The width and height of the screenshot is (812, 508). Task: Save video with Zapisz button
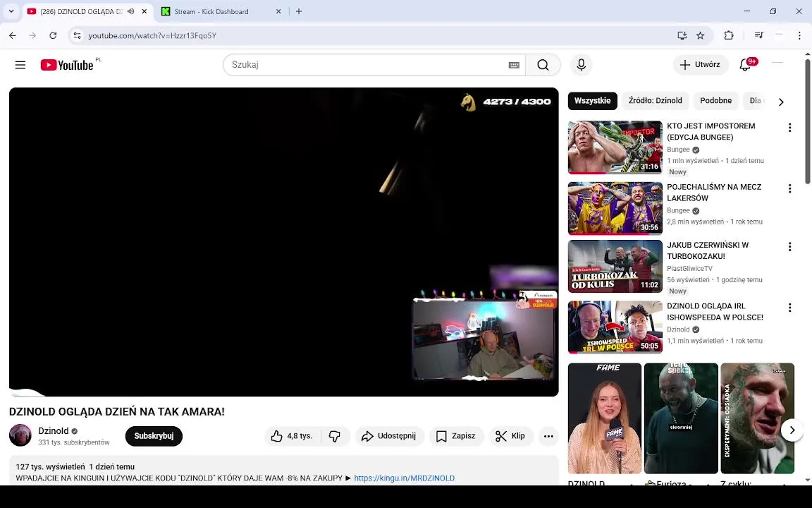[x=456, y=436]
